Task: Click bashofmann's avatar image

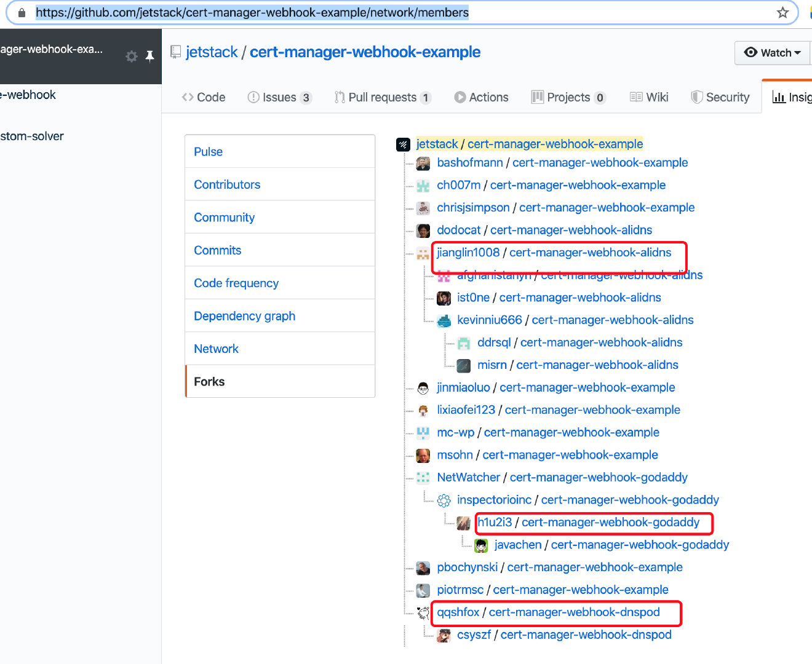Action: (x=423, y=164)
